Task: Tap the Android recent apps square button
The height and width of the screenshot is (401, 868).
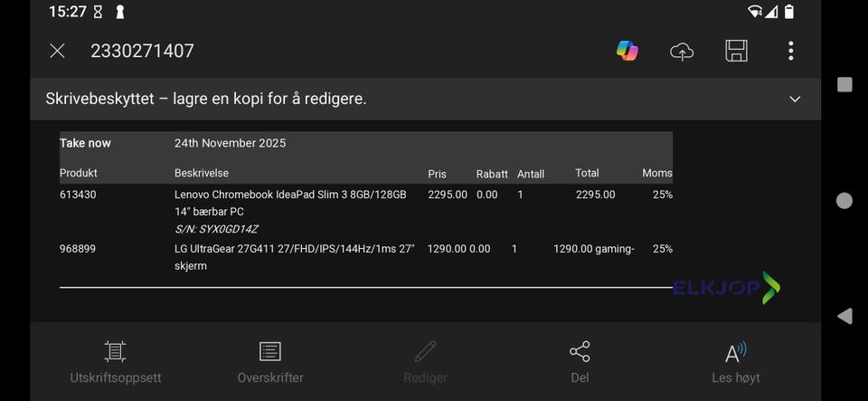Action: coord(844,85)
